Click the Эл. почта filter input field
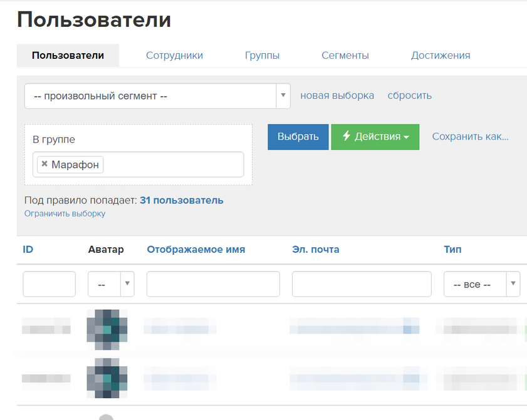 point(361,284)
